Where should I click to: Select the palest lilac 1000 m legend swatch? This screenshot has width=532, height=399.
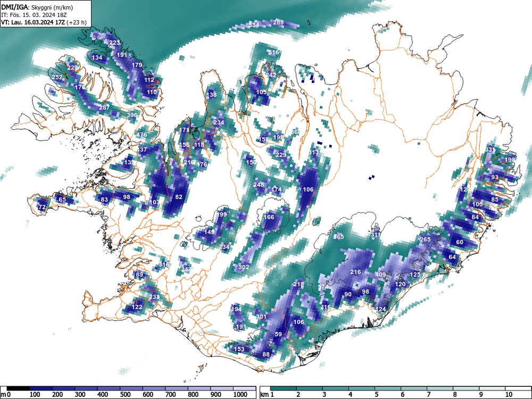pyautogui.click(x=244, y=388)
